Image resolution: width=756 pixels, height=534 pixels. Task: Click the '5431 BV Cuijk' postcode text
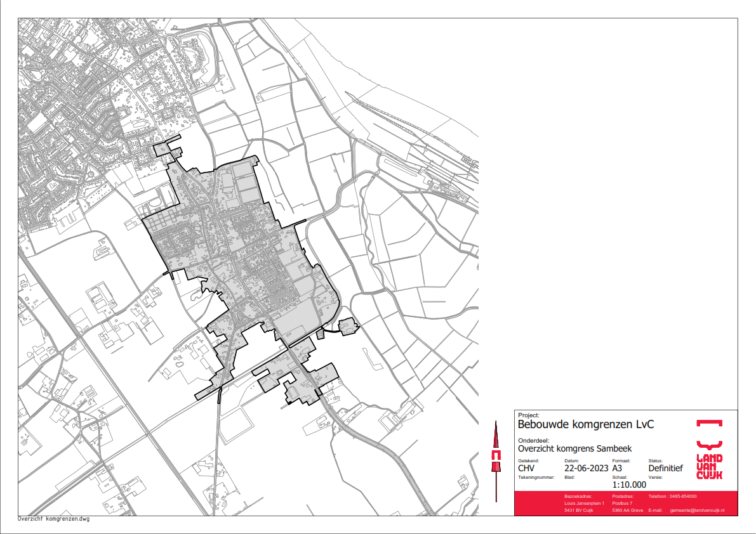[578, 511]
